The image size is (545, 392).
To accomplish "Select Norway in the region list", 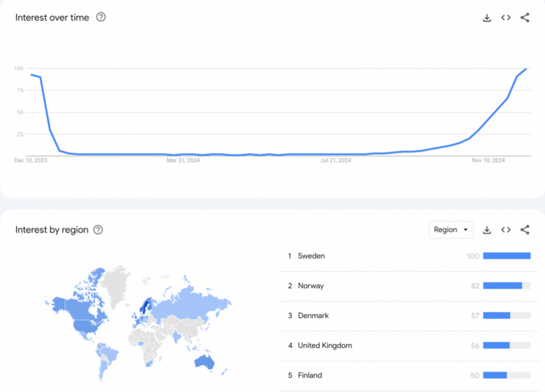I will 311,285.
